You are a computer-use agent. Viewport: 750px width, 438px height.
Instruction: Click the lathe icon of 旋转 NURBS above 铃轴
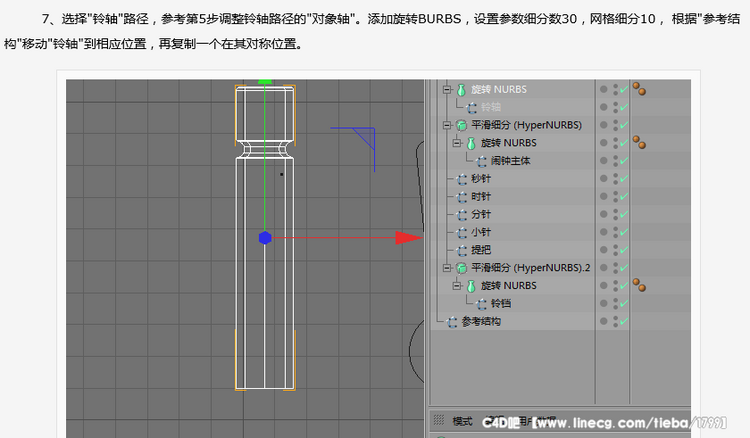pos(461,90)
